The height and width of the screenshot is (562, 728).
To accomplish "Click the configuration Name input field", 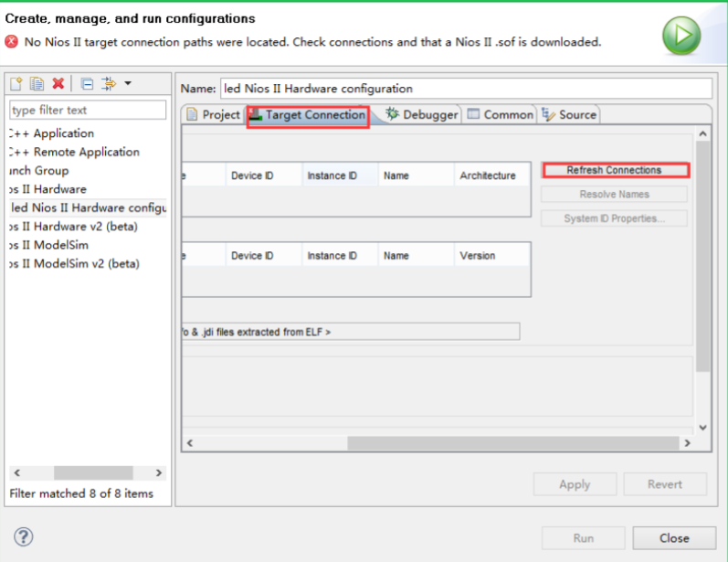I will (464, 89).
